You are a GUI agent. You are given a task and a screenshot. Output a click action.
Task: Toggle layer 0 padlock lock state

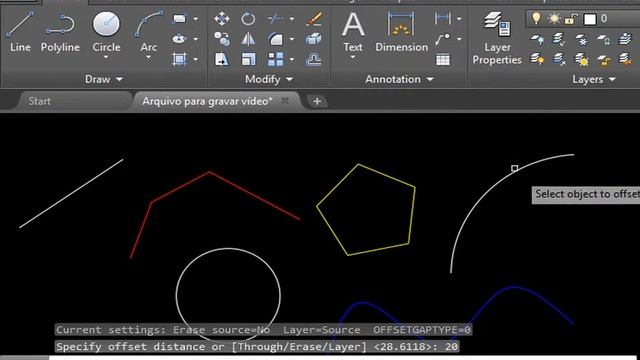(572, 19)
